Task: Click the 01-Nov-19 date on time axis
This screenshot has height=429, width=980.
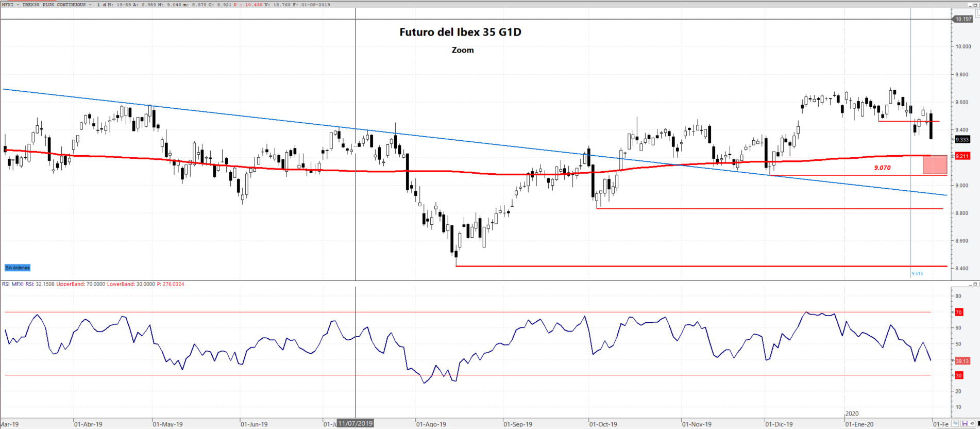Action: (697, 424)
